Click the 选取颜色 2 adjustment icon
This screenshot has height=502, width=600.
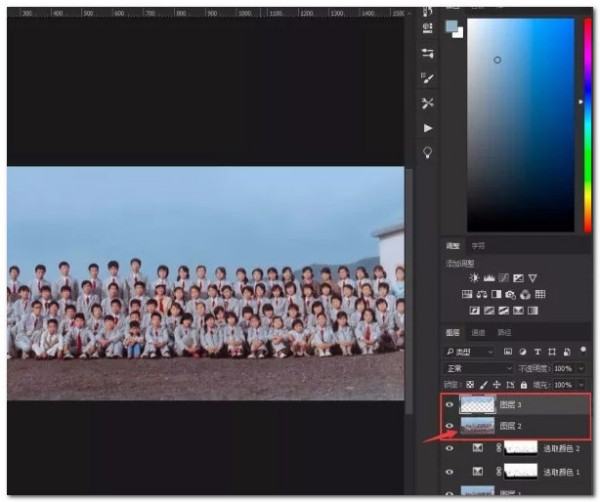478,448
